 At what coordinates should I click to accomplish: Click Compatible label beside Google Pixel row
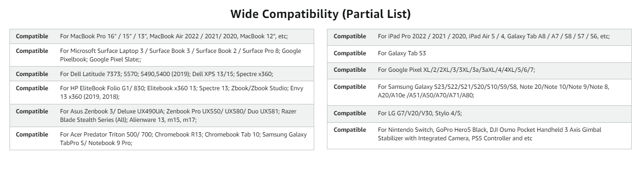[x=350, y=69]
